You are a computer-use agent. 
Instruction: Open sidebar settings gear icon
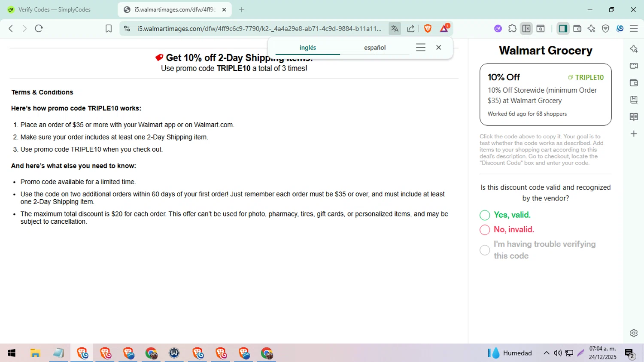[634, 333]
